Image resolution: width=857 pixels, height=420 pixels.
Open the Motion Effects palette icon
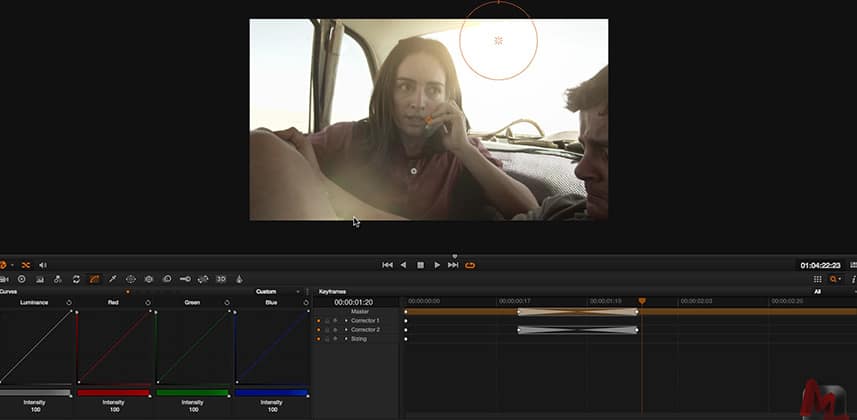pos(76,279)
